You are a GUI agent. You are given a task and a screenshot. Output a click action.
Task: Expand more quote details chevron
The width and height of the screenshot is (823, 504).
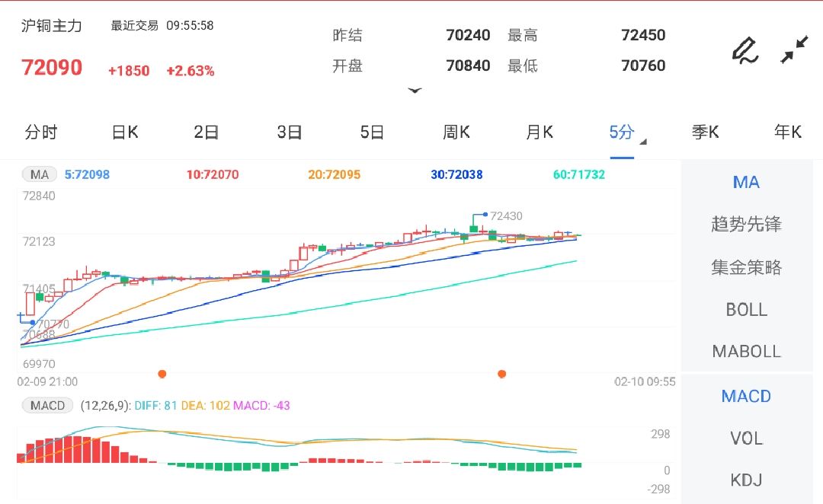(415, 91)
